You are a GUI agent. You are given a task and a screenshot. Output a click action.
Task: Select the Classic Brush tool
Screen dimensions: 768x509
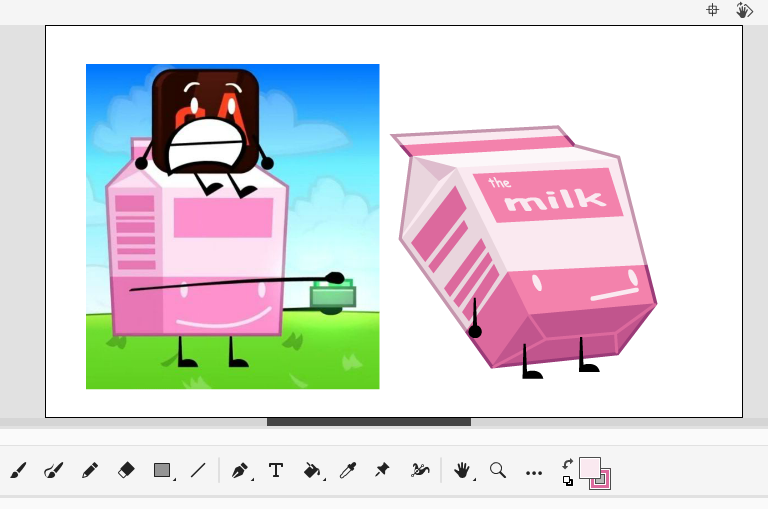pos(54,470)
